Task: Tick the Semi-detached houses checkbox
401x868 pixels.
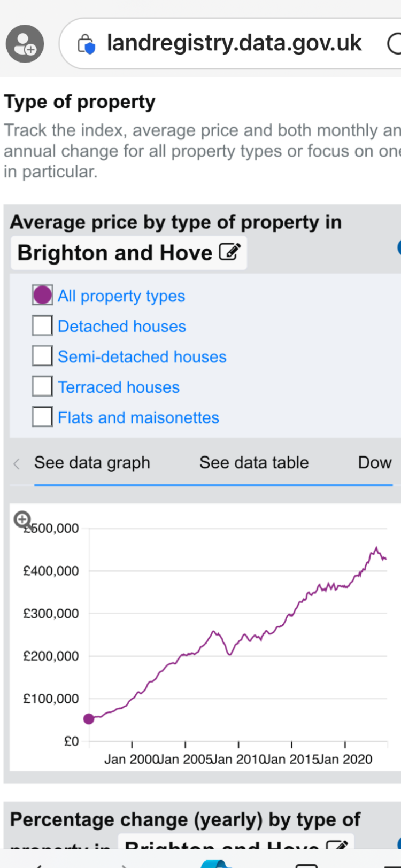Action: 42,355
